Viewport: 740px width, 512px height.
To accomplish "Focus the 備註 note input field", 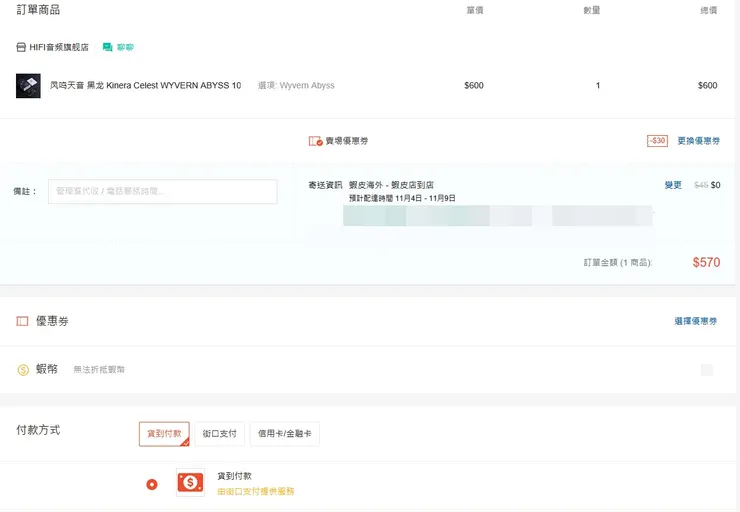I will tap(163, 191).
